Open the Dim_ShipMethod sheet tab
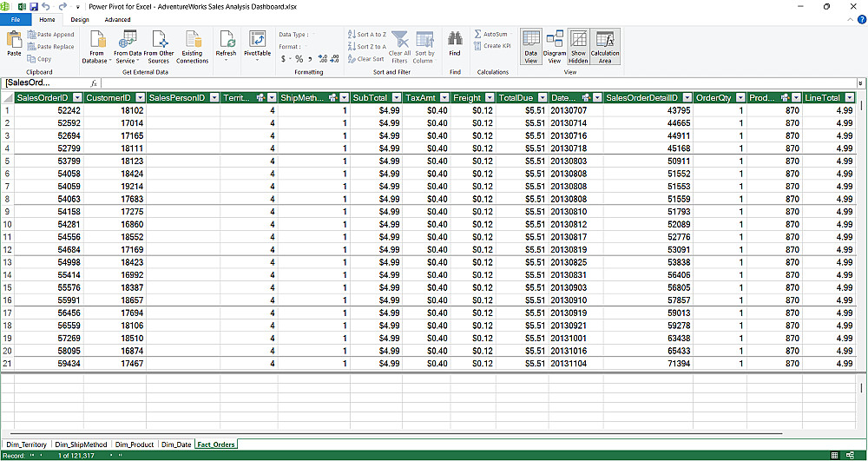Viewport: 868px width, 461px height. 81,445
